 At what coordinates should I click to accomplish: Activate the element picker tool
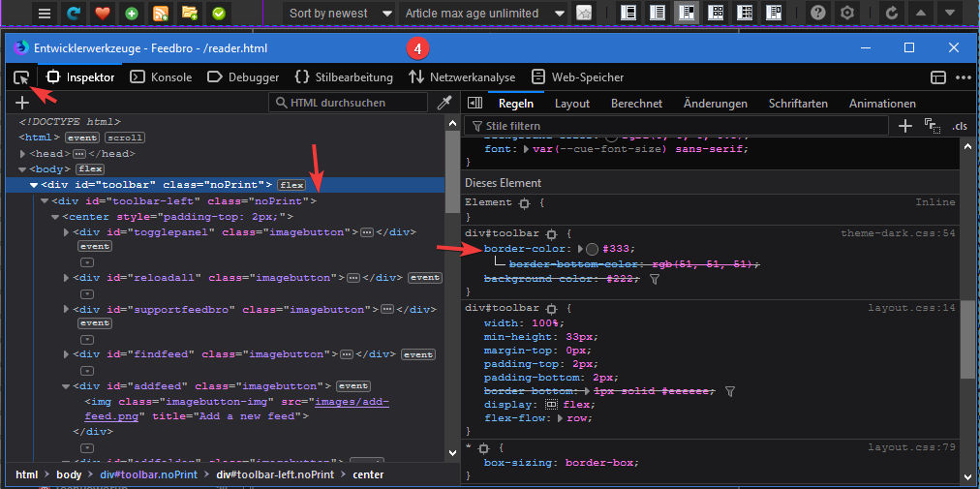(21, 77)
